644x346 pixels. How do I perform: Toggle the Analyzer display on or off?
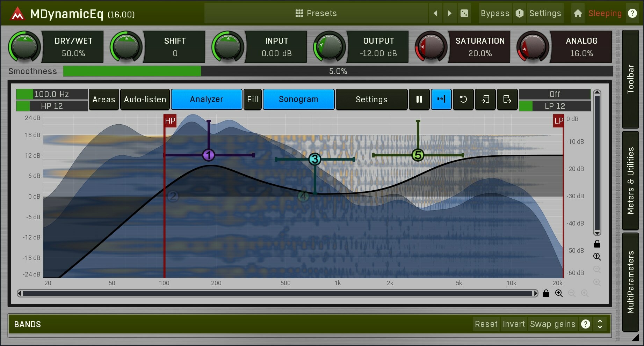(x=206, y=99)
